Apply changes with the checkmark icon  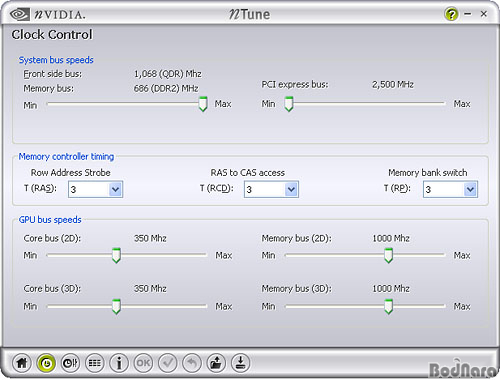point(168,363)
